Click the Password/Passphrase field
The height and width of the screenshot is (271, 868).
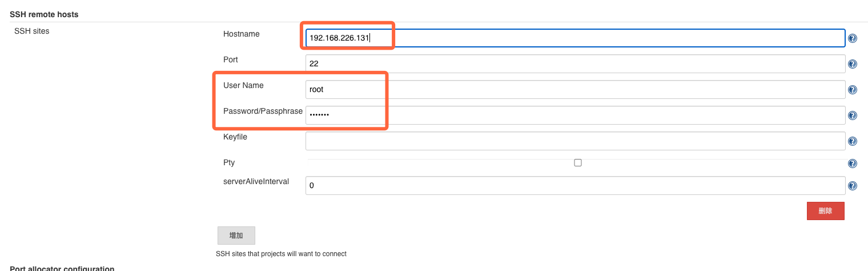click(x=575, y=115)
